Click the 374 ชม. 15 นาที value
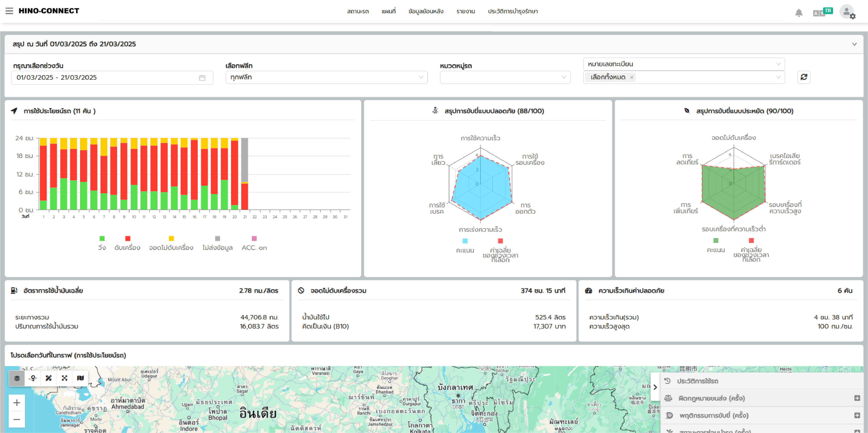The image size is (868, 433). pos(543,291)
